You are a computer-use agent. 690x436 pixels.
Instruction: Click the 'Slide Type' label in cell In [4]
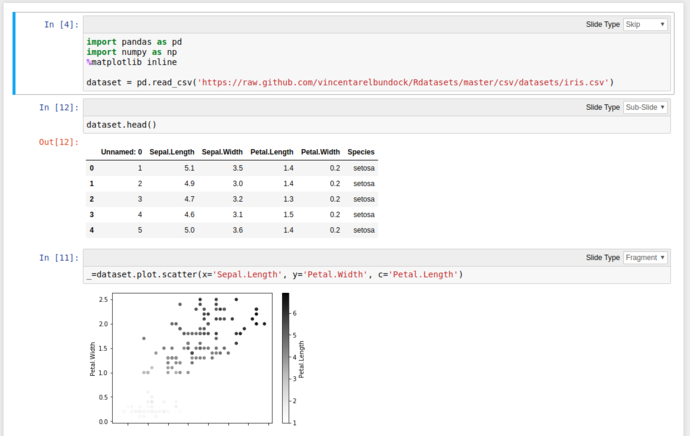click(x=602, y=24)
